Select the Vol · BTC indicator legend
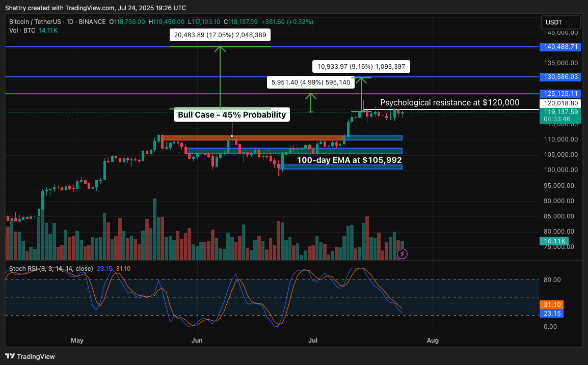The width and height of the screenshot is (588, 365). tap(23, 31)
